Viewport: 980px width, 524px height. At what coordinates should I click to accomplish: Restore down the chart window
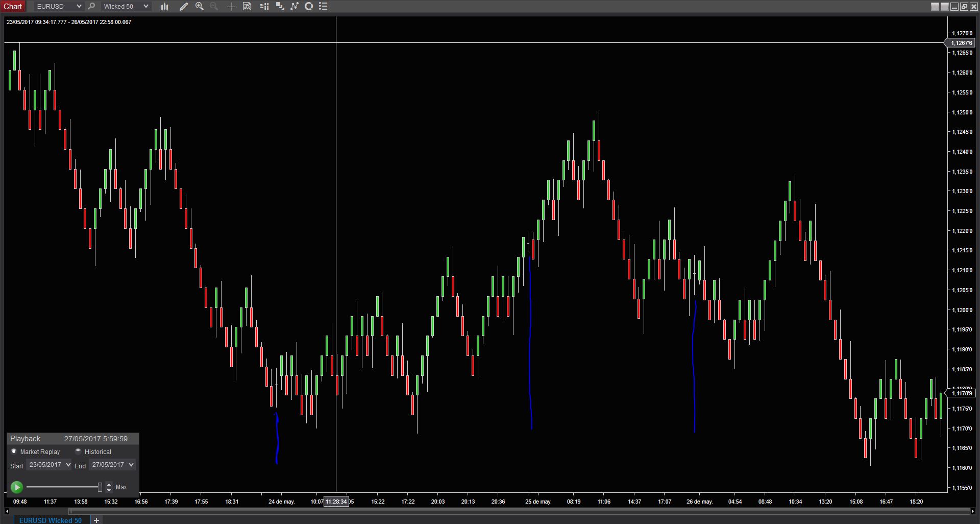click(x=964, y=7)
